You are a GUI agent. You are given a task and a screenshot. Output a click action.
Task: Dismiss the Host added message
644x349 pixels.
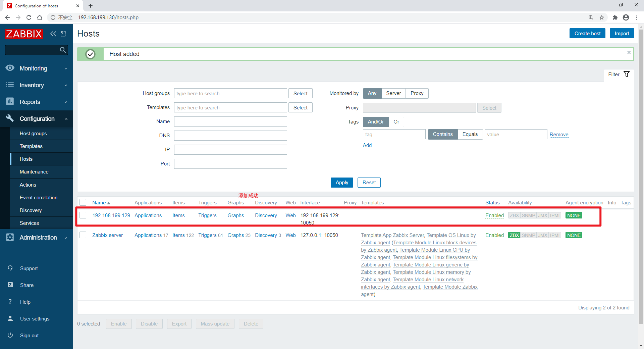click(x=629, y=52)
